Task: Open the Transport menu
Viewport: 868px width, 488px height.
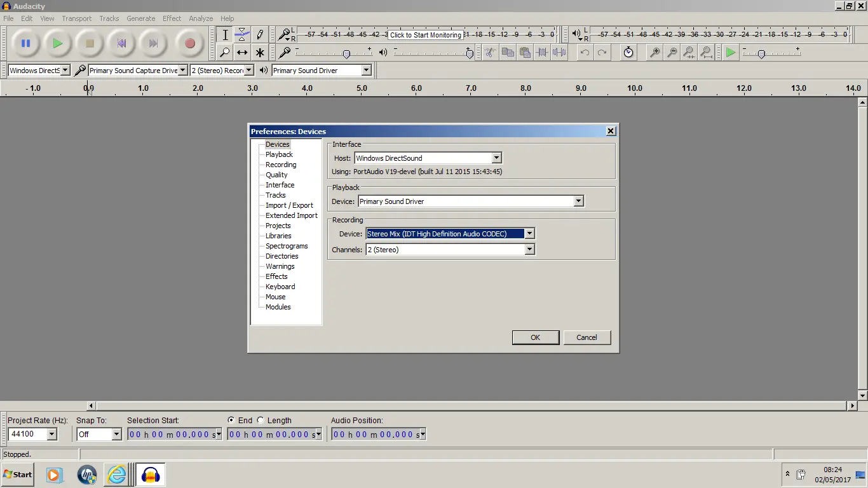Action: (77, 18)
